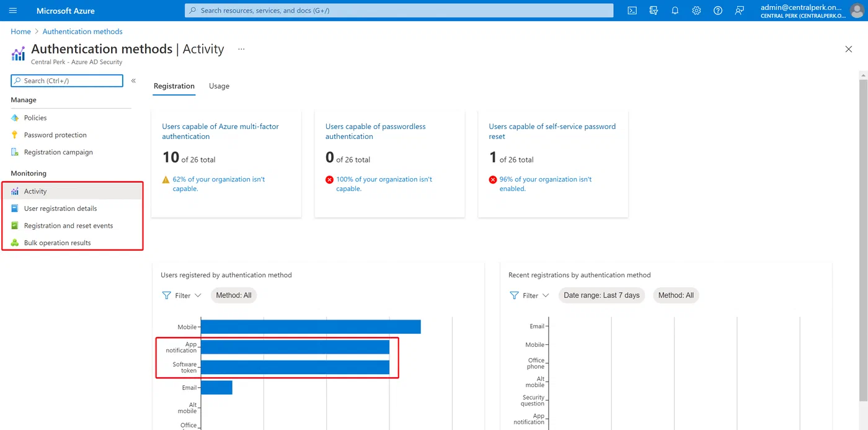The height and width of the screenshot is (430, 868).
Task: Open Registration campaign in the side menu
Action: pyautogui.click(x=58, y=152)
